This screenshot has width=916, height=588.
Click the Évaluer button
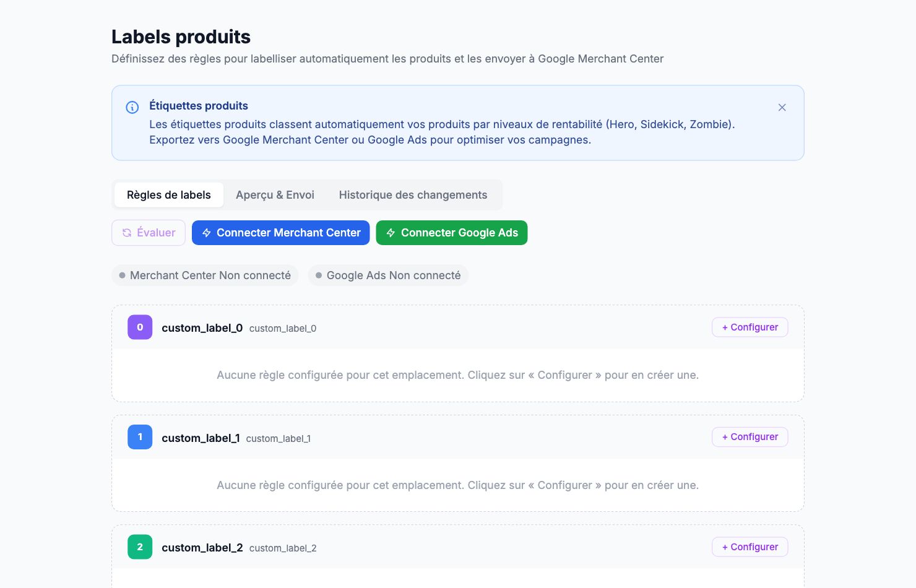149,233
